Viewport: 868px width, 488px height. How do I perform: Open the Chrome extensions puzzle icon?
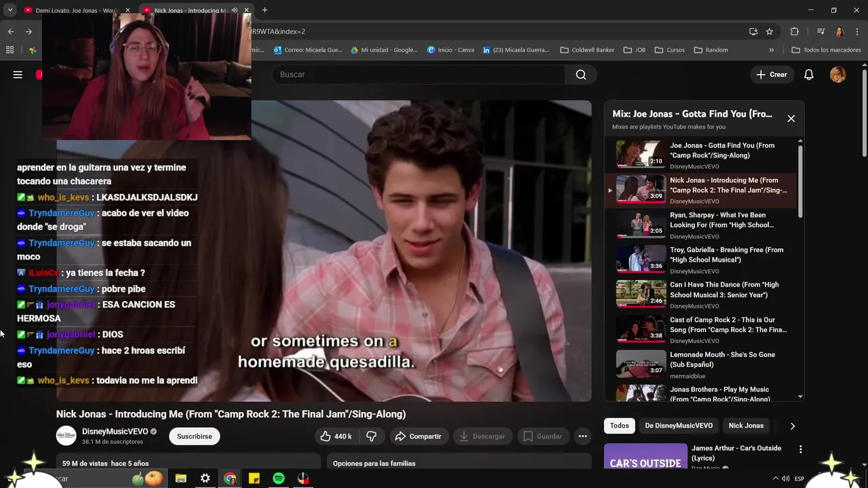point(794,31)
